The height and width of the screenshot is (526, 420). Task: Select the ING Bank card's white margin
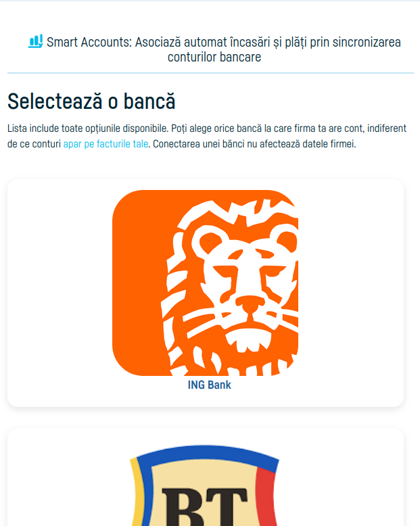pos(352,293)
